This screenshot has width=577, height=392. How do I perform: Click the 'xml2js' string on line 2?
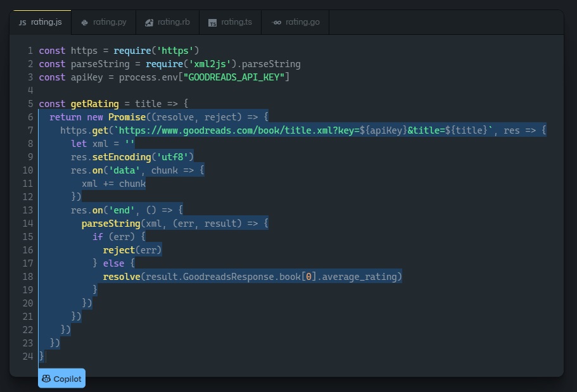click(210, 64)
